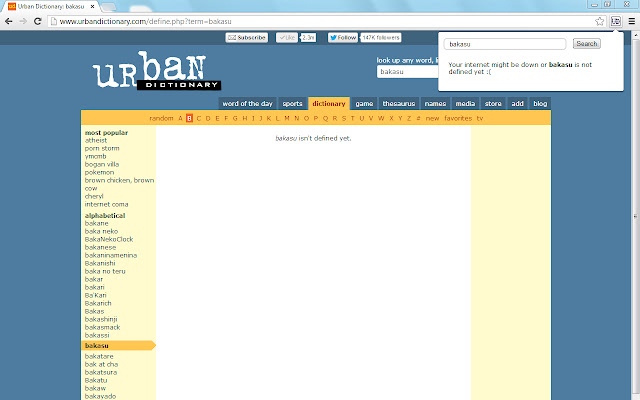This screenshot has width=640, height=400.
Task: Click the random link
Action: 161,118
